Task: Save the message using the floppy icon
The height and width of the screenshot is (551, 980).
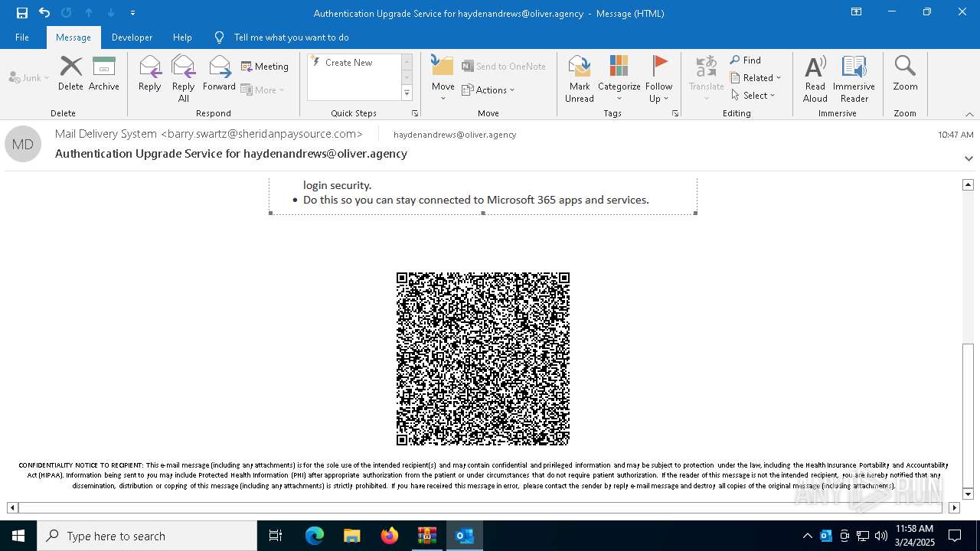Action: click(x=22, y=13)
